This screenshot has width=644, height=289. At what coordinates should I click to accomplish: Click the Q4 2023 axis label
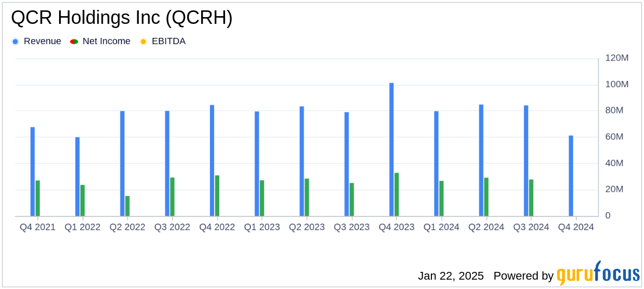tap(397, 227)
